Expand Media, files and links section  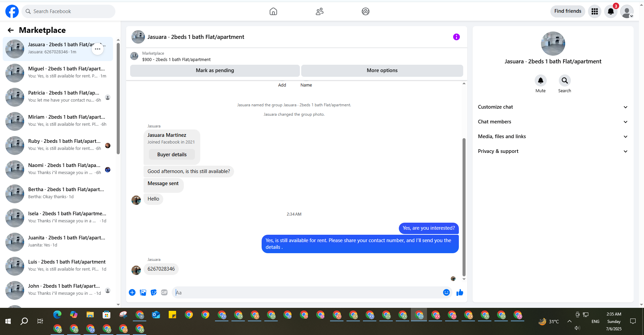click(553, 136)
